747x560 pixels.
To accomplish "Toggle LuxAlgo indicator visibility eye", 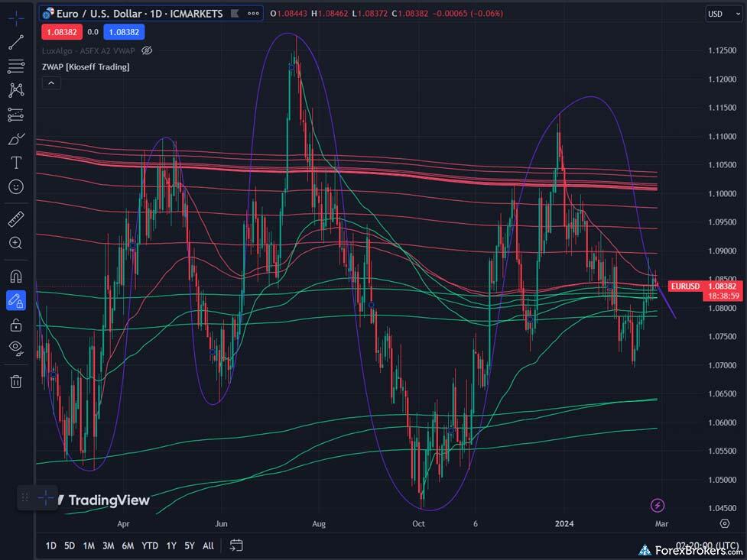I will pos(148,50).
